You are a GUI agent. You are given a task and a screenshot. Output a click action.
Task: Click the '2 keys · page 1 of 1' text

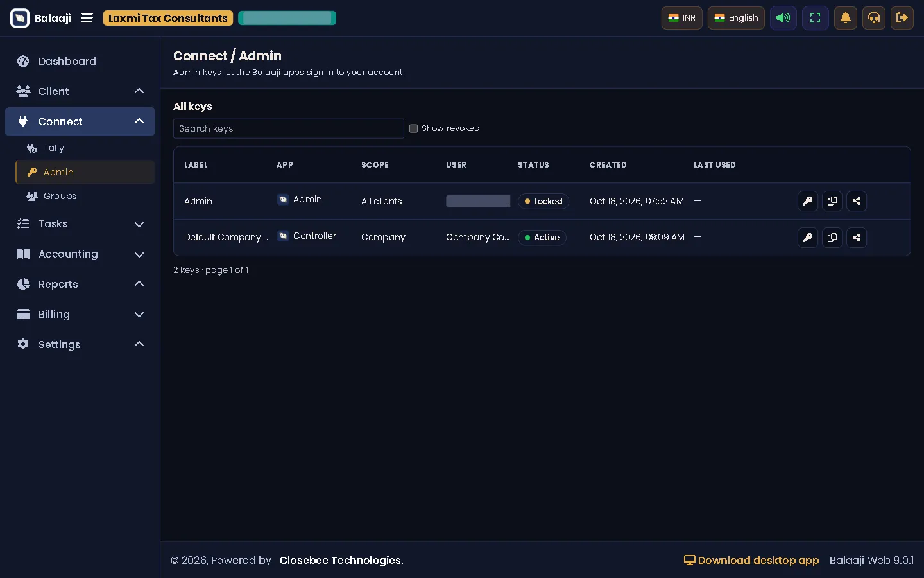211,270
